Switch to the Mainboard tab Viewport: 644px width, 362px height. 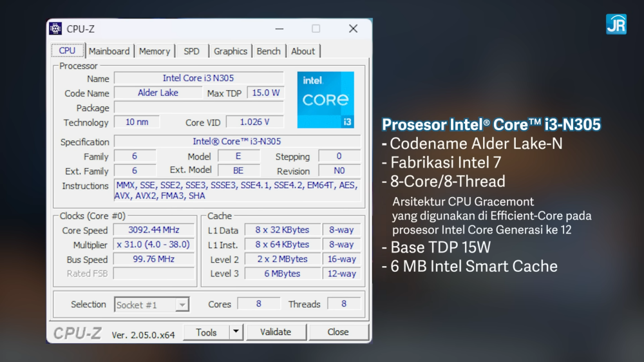(x=109, y=52)
